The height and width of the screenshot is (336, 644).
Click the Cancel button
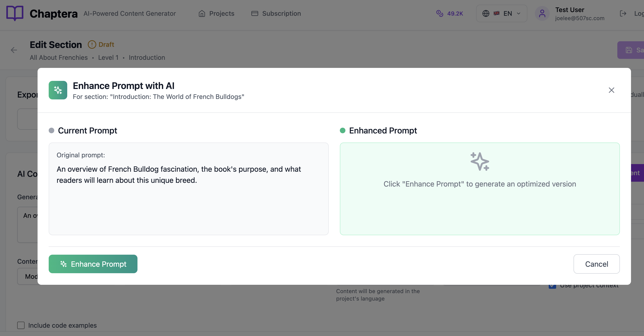596,264
